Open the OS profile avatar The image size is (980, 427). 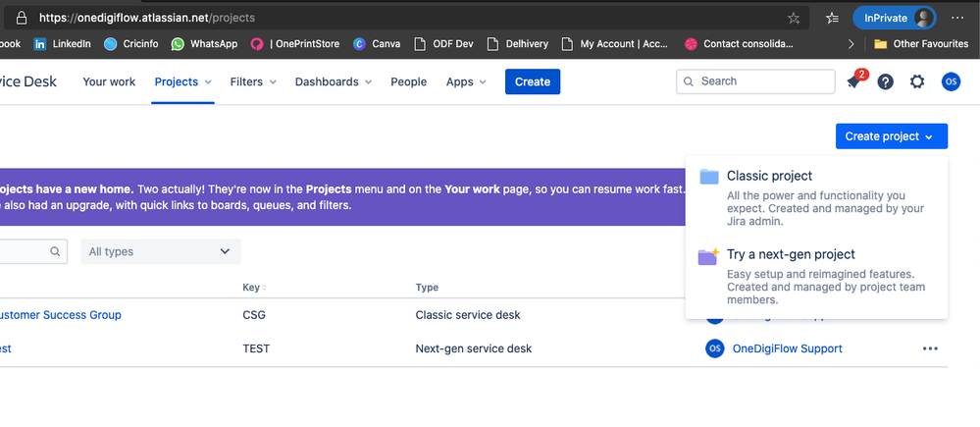pyautogui.click(x=951, y=81)
